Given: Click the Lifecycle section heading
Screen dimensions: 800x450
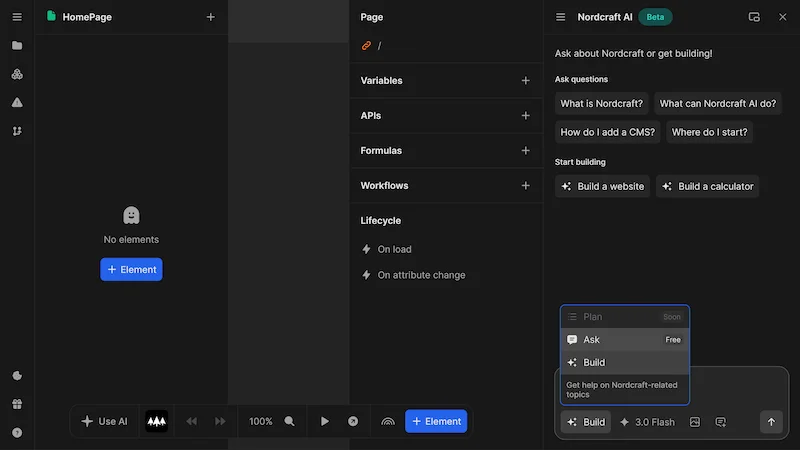Looking at the screenshot, I should [381, 220].
